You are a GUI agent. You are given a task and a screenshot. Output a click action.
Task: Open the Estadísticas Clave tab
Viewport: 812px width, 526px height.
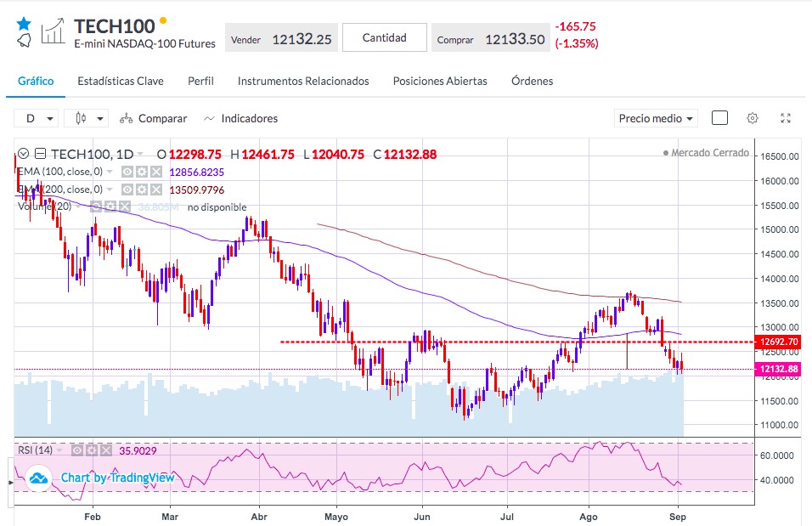(121, 81)
